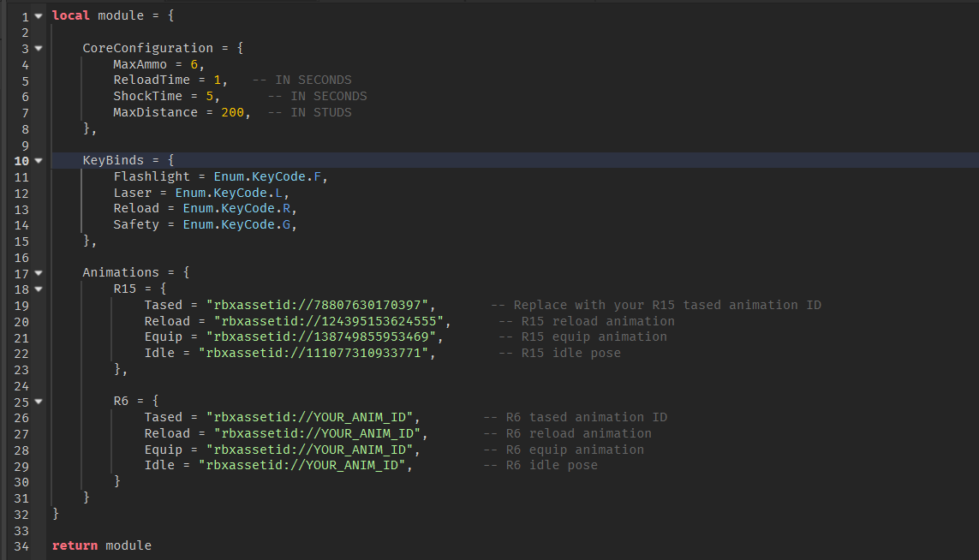Viewport: 979px width, 560px height.
Task: Place cursor on MaxAmmo value 6
Action: point(194,64)
